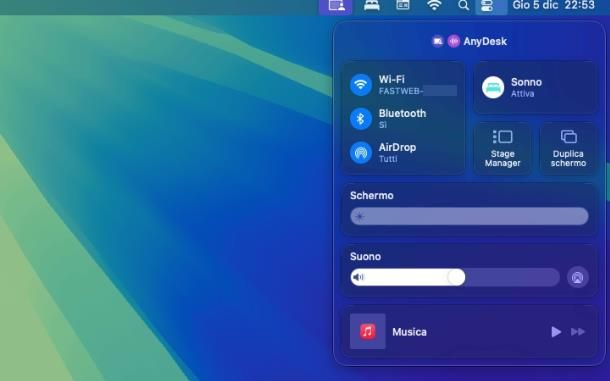Open the AirPlay audio output button
Image resolution: width=610 pixels, height=381 pixels.
pyautogui.click(x=578, y=277)
